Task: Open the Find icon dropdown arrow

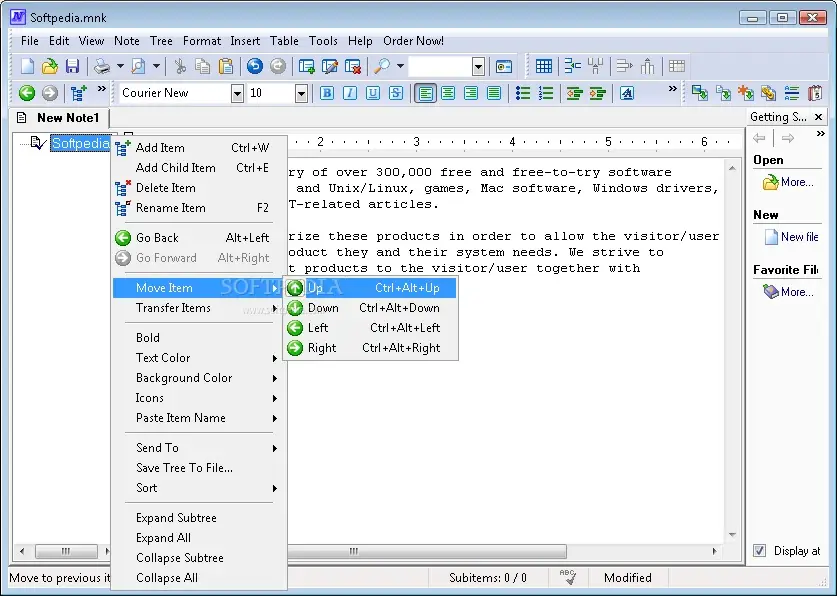Action: pos(400,66)
